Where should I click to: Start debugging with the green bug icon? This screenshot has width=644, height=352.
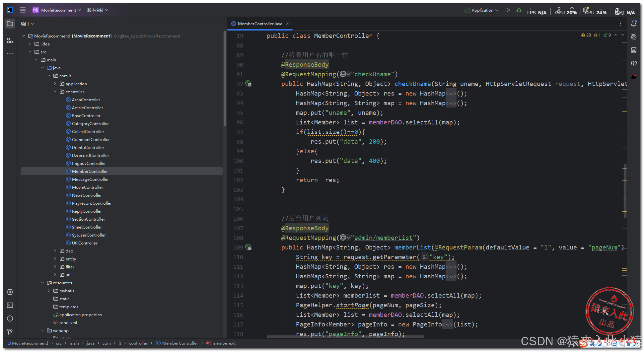[519, 10]
